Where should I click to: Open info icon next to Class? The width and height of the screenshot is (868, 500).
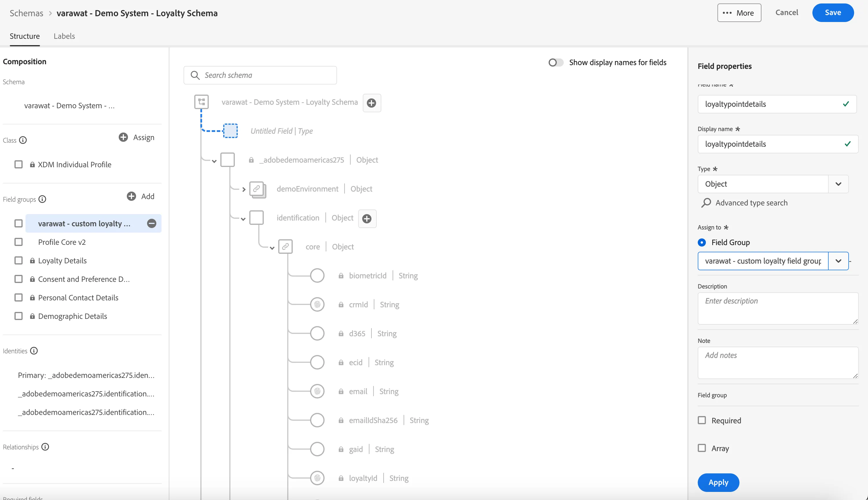click(x=23, y=140)
